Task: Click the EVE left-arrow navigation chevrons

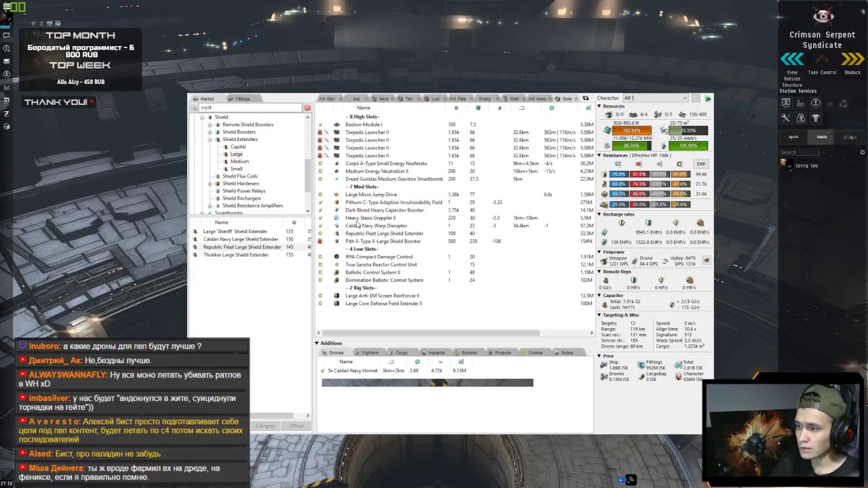Action: 791,60
